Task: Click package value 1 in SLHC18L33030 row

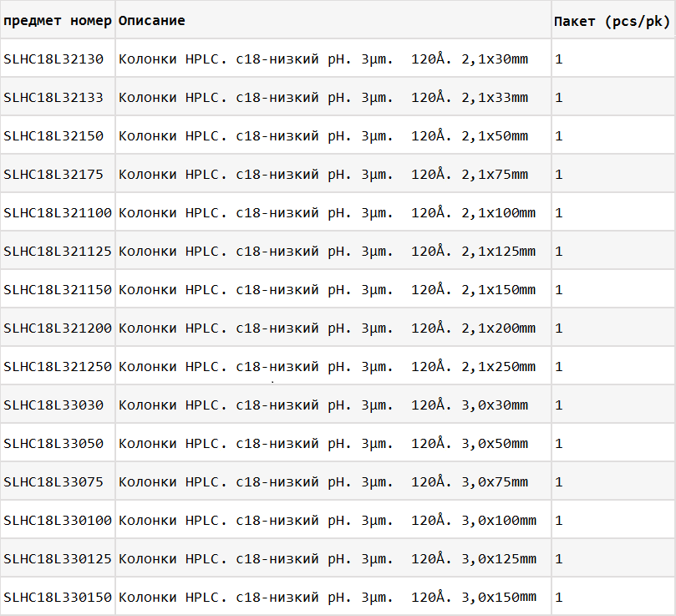Action: (x=559, y=405)
